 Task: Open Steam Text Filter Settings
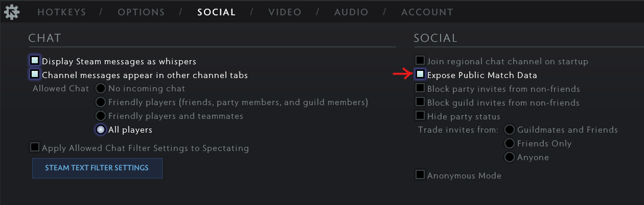97,168
